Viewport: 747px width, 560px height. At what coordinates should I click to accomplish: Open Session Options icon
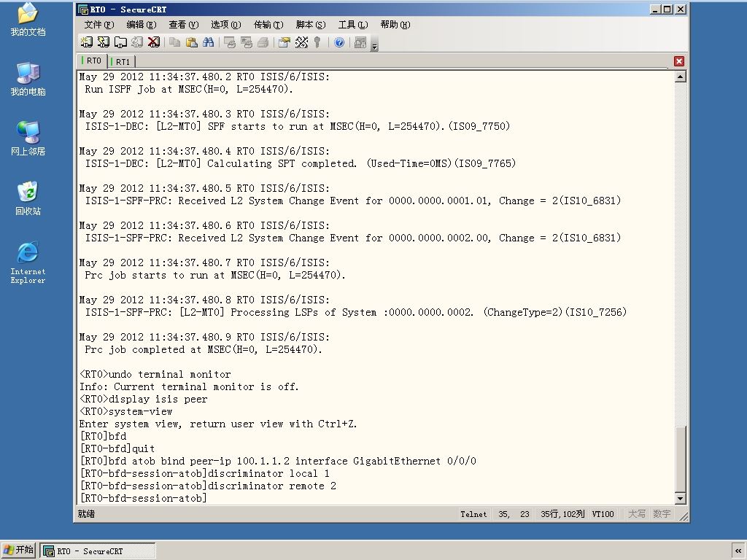point(285,42)
